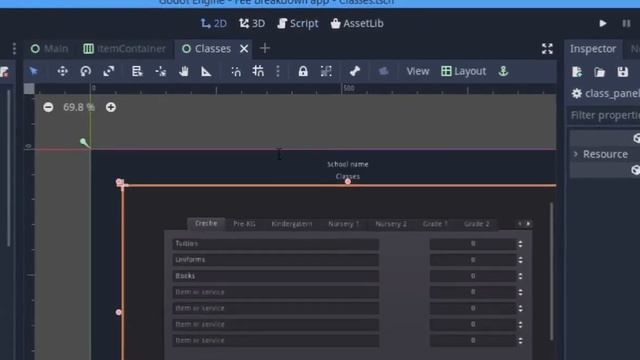Toggle smart snapping
Viewport: 640px width, 360px height.
click(x=236, y=71)
